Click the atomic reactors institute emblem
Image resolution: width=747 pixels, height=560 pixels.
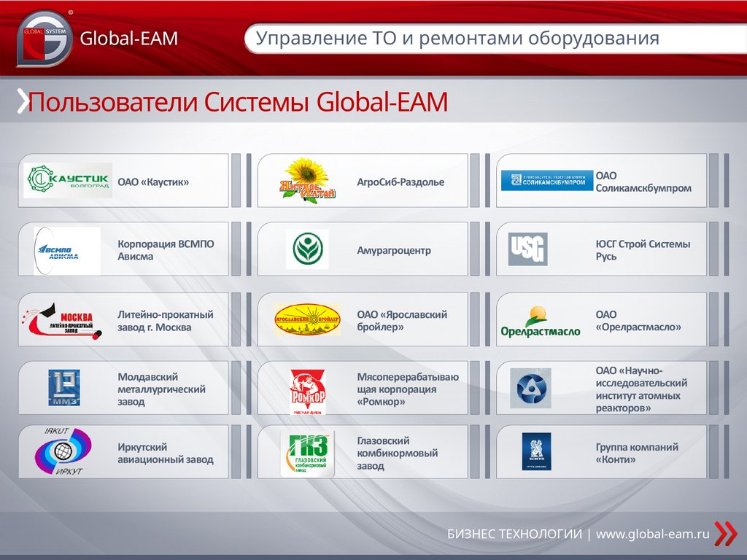530,388
